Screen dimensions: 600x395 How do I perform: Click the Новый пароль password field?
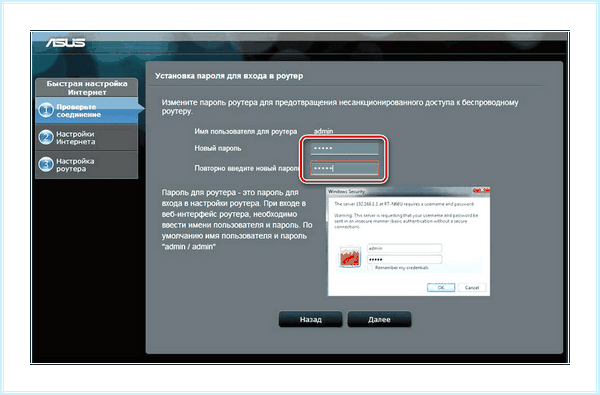(x=344, y=148)
